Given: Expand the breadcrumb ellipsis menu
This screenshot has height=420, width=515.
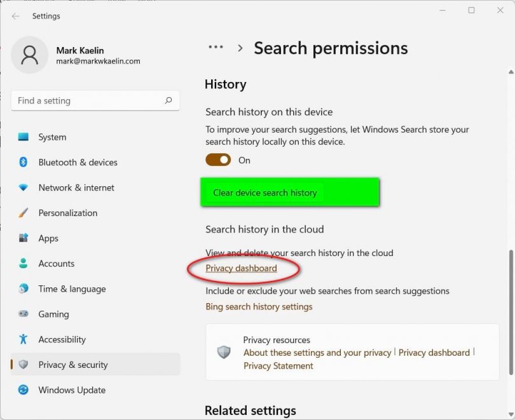Looking at the screenshot, I should (x=216, y=46).
